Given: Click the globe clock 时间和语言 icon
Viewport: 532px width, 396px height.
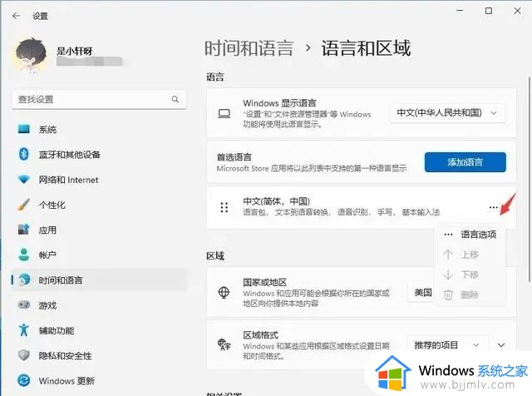Looking at the screenshot, I should click(x=24, y=280).
